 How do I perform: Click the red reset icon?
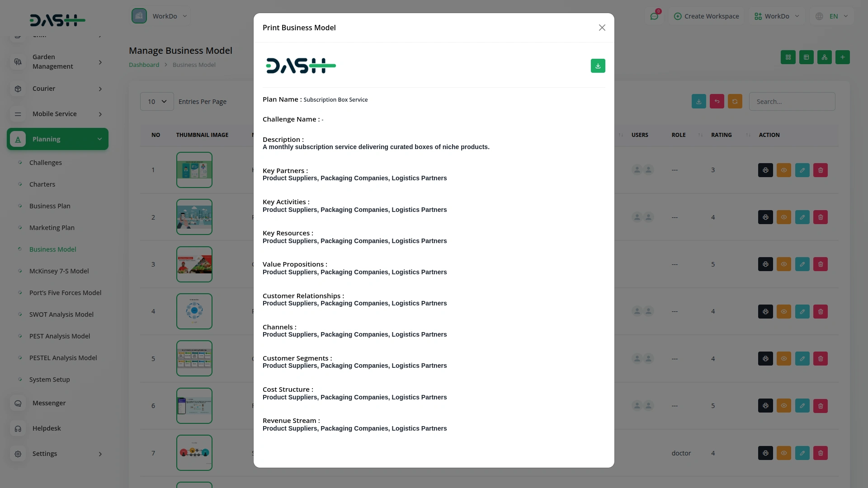point(717,102)
